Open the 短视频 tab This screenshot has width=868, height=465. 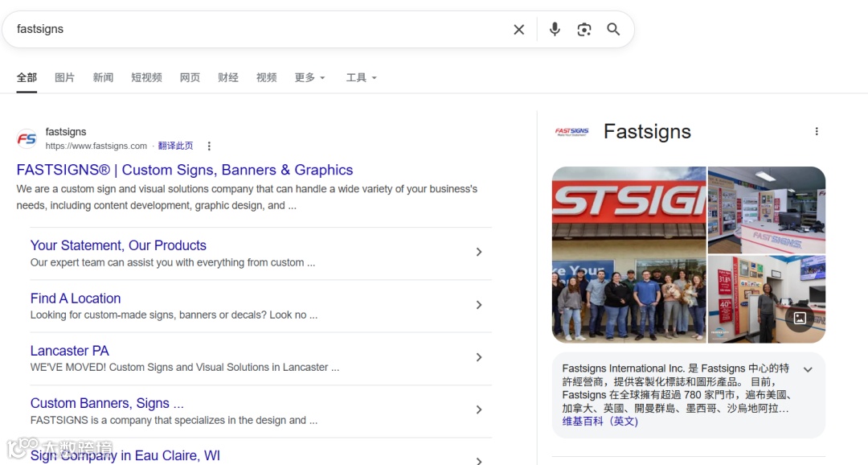click(x=147, y=77)
